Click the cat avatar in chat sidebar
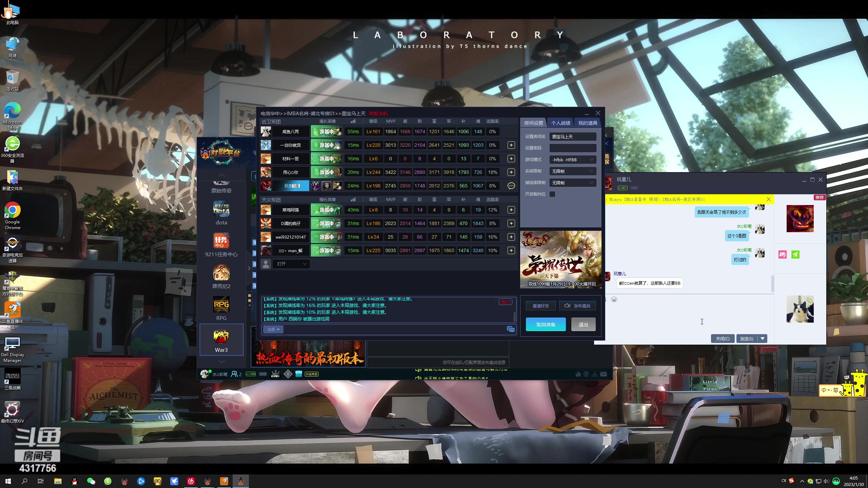The height and width of the screenshot is (488, 868). [x=800, y=309]
